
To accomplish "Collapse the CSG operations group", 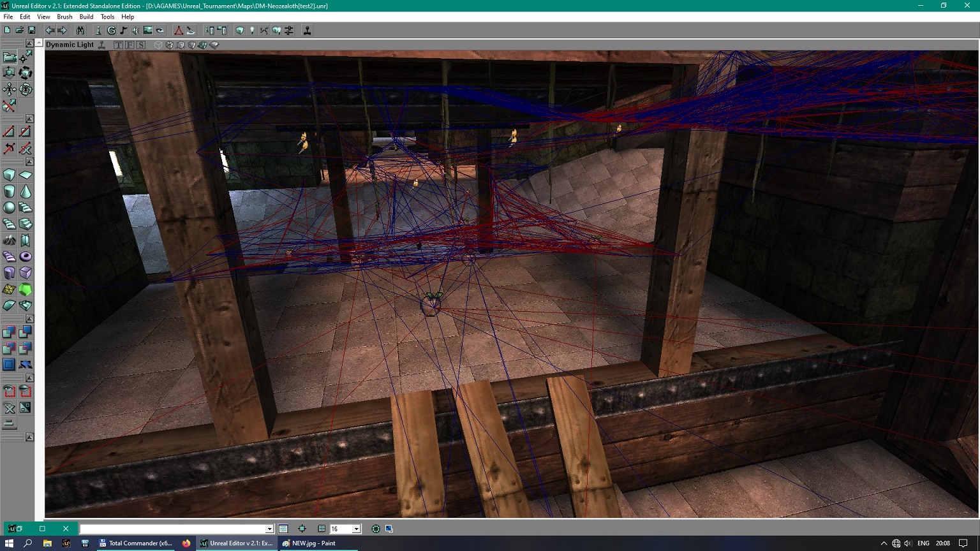I will (29, 318).
